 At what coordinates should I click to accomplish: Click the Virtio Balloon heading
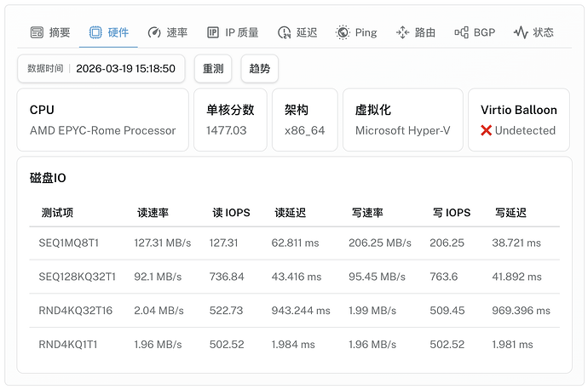pyautogui.click(x=519, y=110)
